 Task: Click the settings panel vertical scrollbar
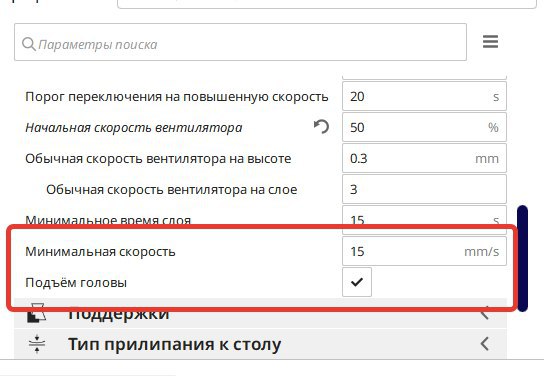522,258
